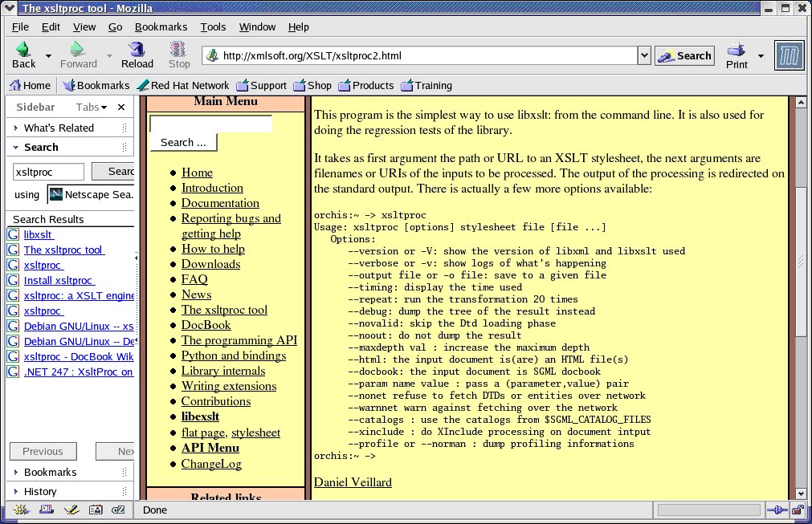Screen dimensions: 812x524
Task: Open the Tools menu
Action: [x=213, y=27]
